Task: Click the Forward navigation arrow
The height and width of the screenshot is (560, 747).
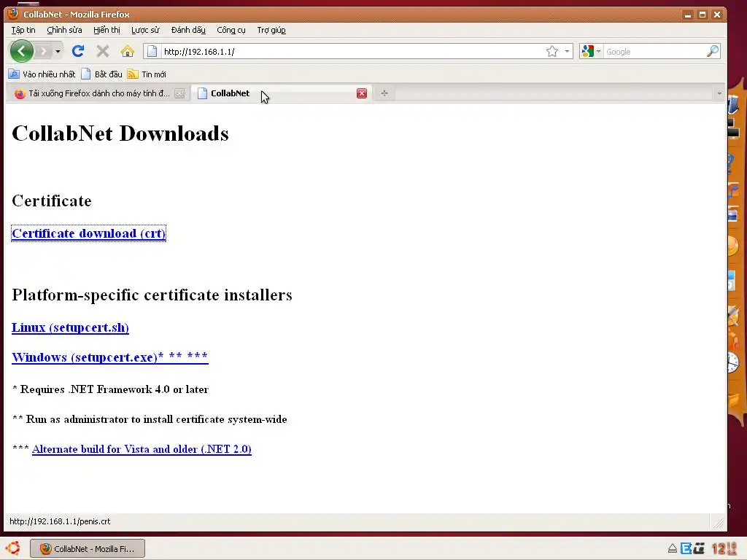Action: (x=43, y=51)
